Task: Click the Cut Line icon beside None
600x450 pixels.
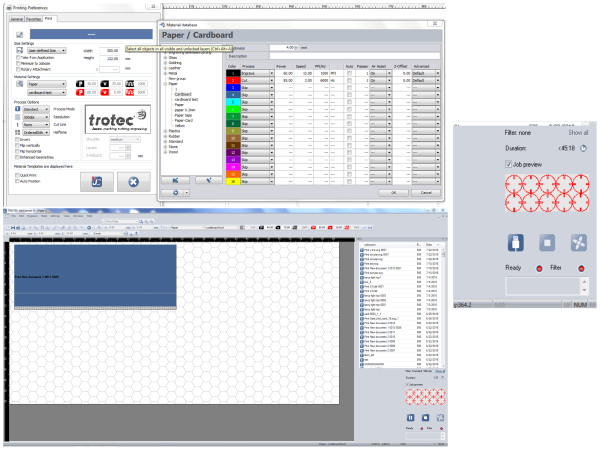Action: pos(18,125)
